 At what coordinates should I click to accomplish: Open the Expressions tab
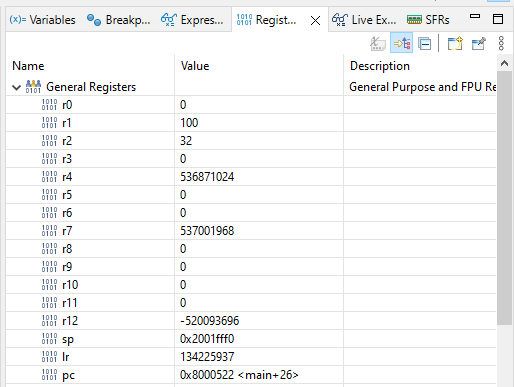click(192, 20)
